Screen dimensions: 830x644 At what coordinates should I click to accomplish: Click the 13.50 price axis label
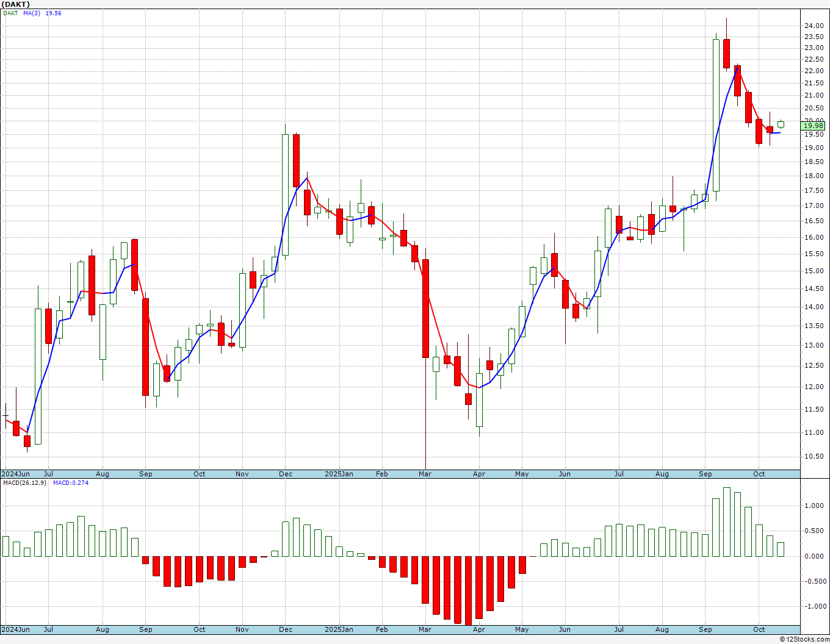[814, 326]
